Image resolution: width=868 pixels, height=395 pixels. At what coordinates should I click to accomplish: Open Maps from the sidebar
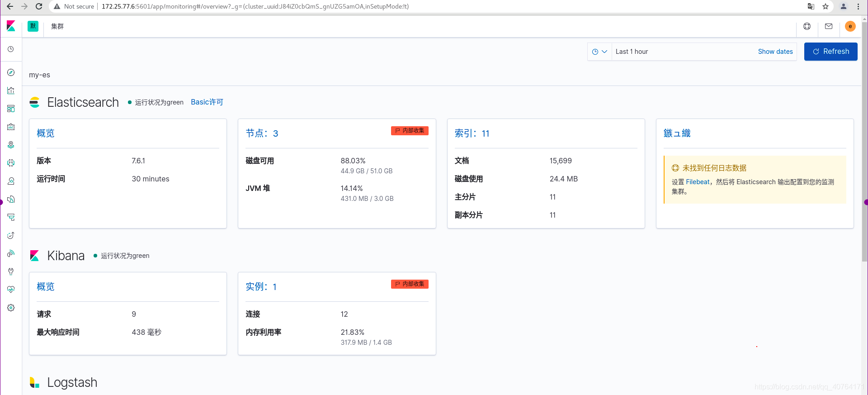(11, 145)
